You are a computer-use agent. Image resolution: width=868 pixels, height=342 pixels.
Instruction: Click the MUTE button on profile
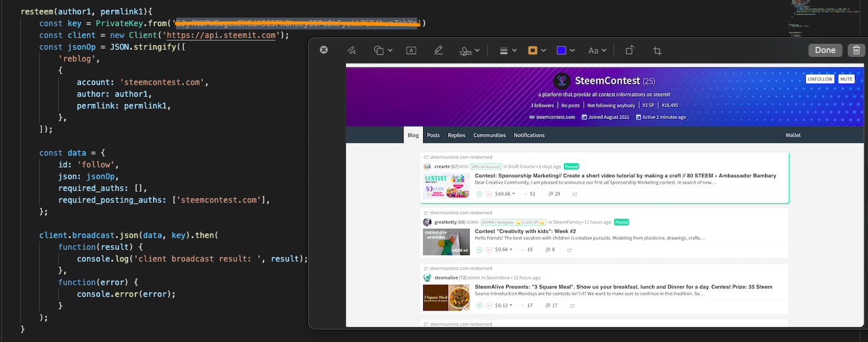pyautogui.click(x=846, y=79)
